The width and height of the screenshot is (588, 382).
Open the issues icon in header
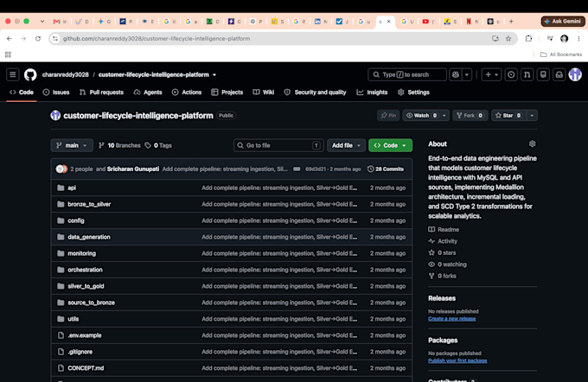coord(511,74)
